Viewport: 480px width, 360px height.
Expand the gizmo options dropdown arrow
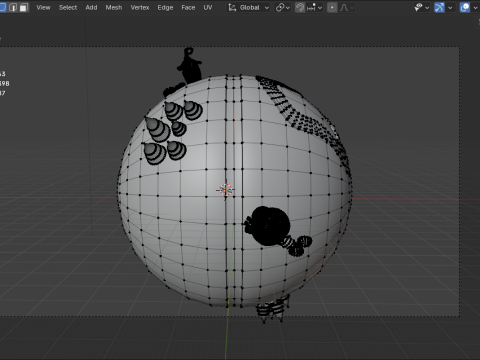click(450, 7)
